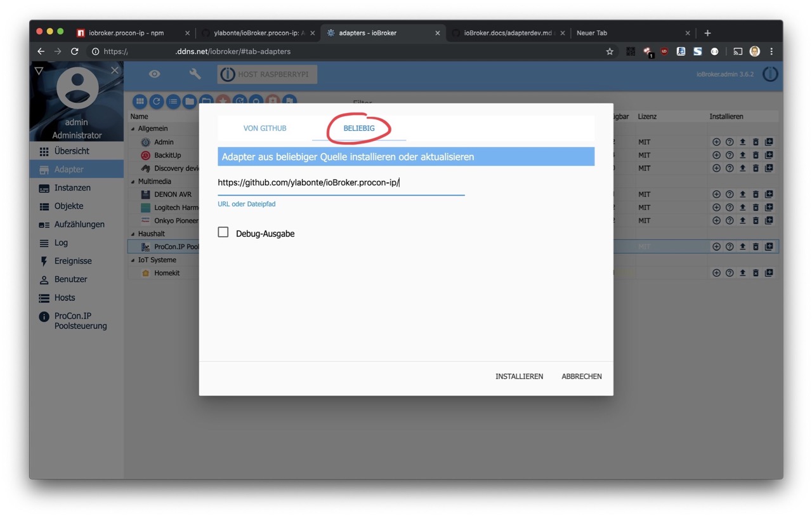Collapse the Haushalt group
The width and height of the screenshot is (812, 518).
tap(133, 234)
